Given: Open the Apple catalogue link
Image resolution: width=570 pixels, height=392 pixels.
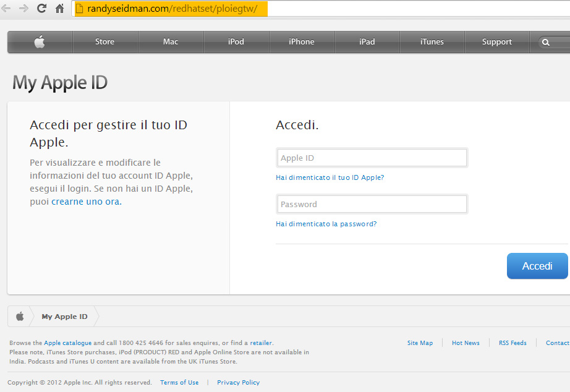Looking at the screenshot, I should [x=67, y=343].
